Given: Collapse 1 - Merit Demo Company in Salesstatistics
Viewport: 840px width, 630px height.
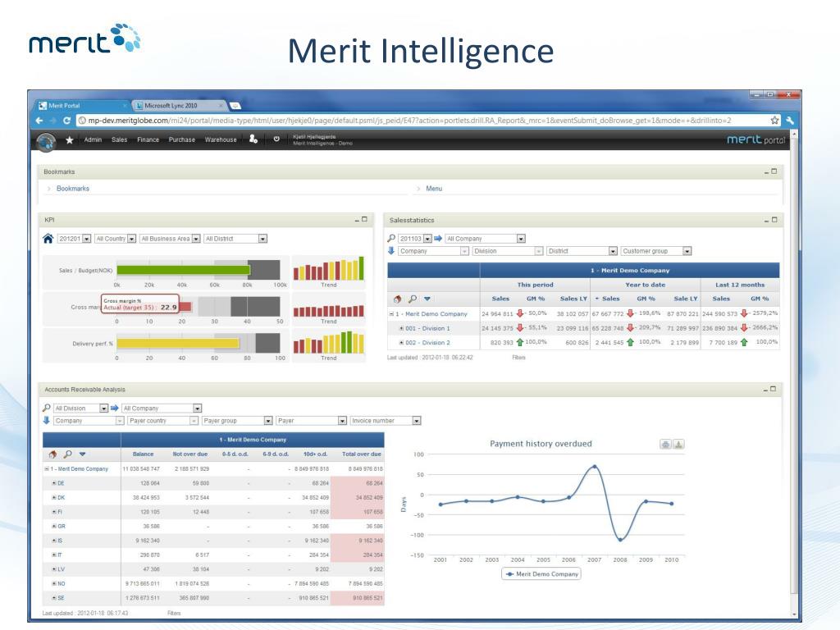Looking at the screenshot, I should point(391,314).
